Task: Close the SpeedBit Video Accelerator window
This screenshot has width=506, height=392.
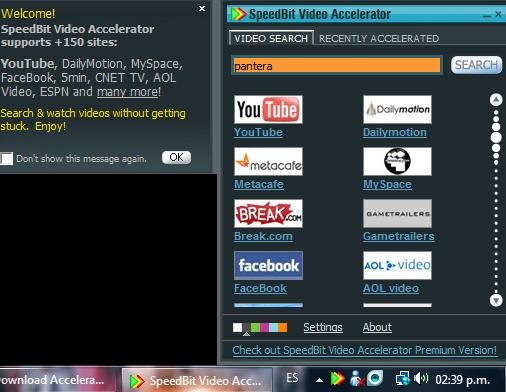Action: [x=498, y=14]
